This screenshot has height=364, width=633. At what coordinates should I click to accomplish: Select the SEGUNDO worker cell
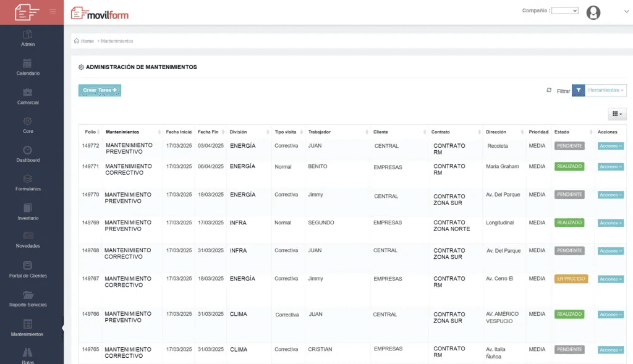[x=321, y=222]
